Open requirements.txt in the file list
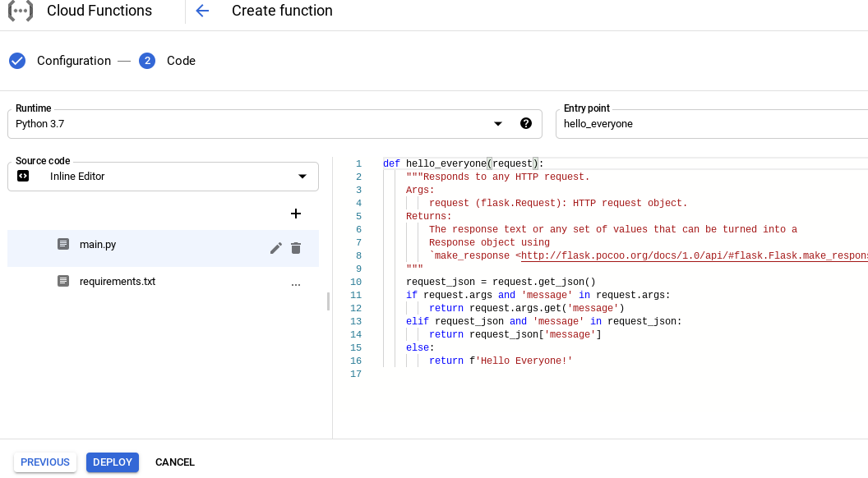This screenshot has width=868, height=478. [117, 282]
